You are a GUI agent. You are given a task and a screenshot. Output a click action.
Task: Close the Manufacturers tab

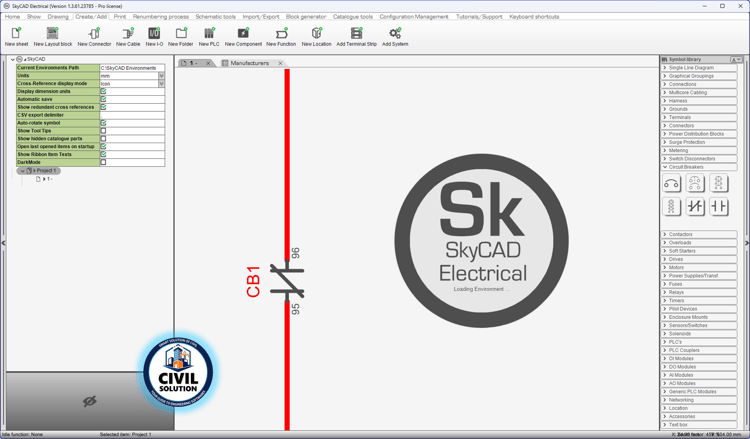point(280,63)
